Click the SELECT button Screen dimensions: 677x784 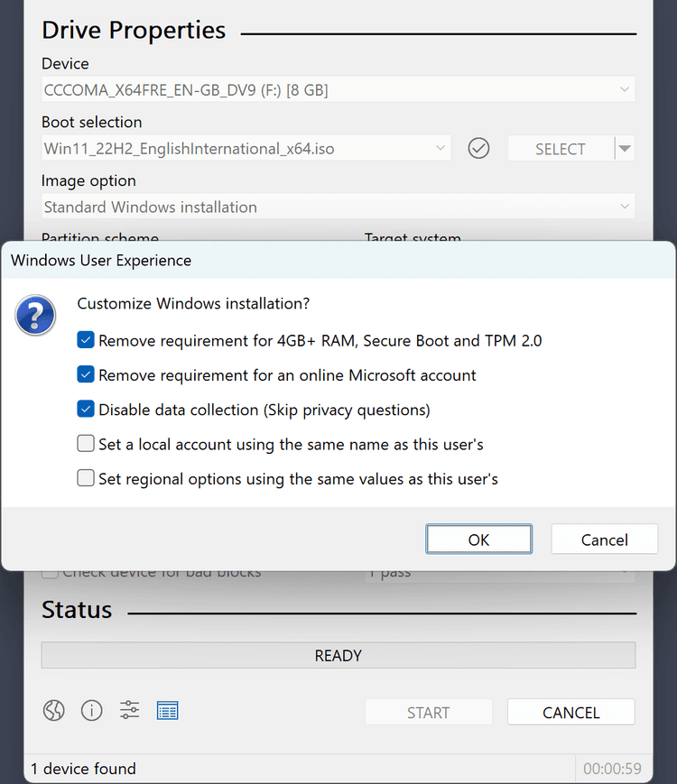click(560, 149)
